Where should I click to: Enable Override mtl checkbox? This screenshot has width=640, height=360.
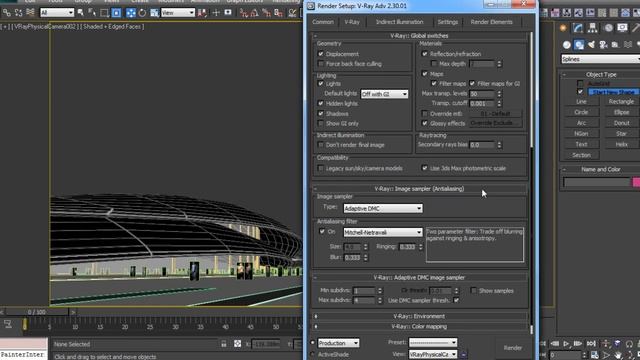pyautogui.click(x=425, y=113)
